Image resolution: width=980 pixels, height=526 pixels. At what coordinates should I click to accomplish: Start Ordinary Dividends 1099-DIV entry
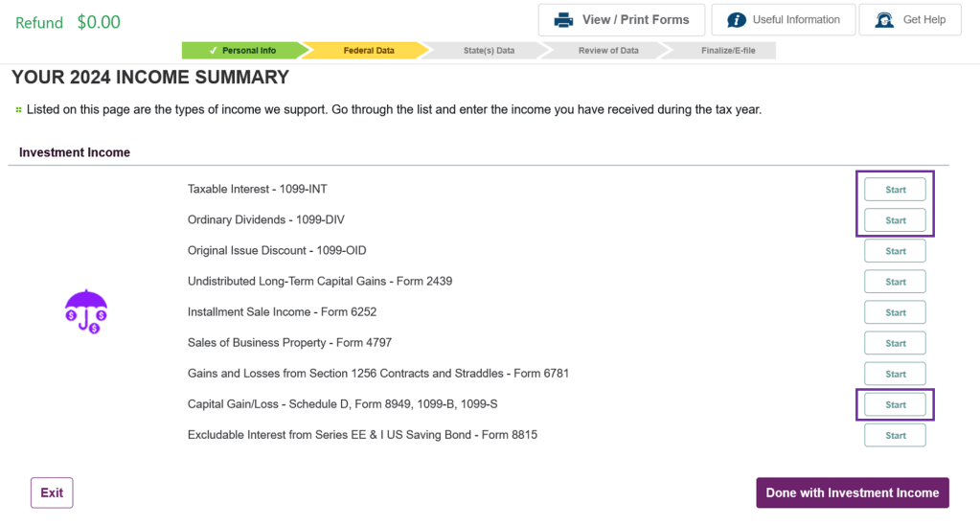(x=895, y=220)
